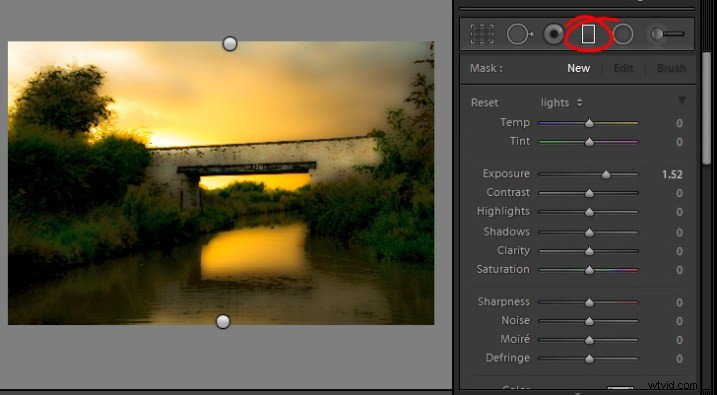Click the Clarity value field

680,251
